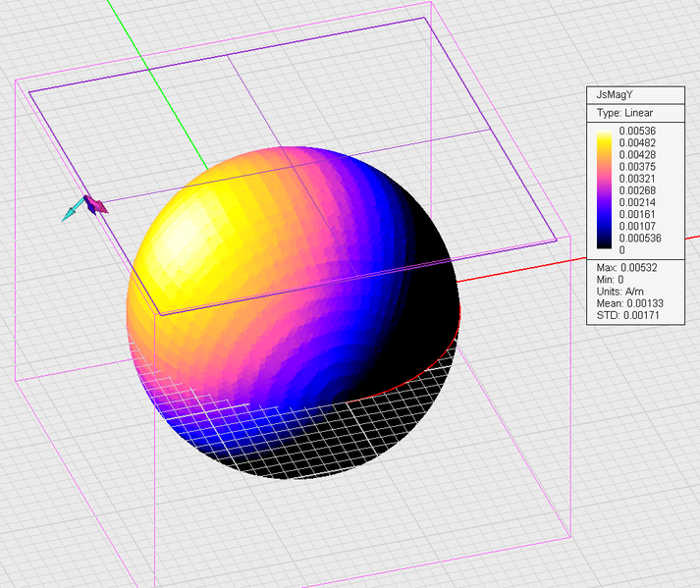The width and height of the screenshot is (700, 588).
Task: Select the 0.00536 legend maximum value
Action: [636, 131]
